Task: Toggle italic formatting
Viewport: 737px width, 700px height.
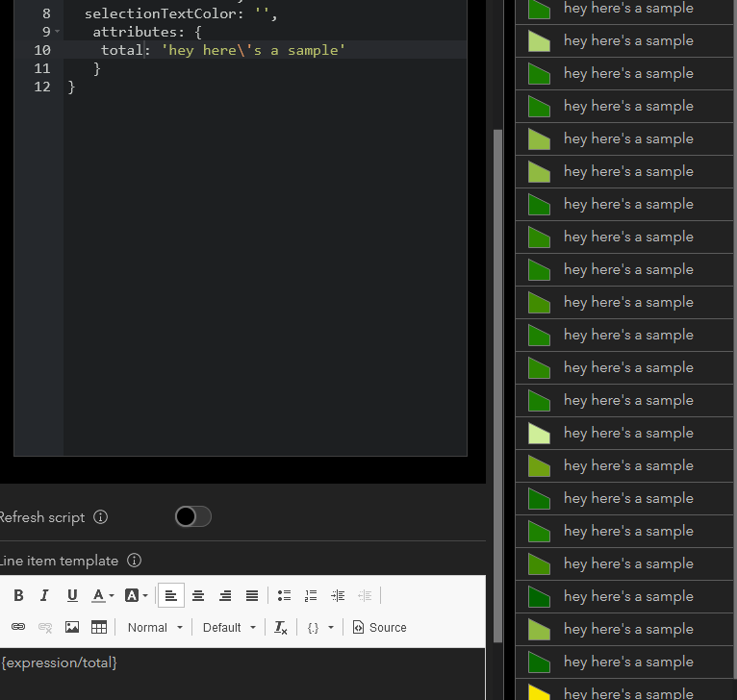Action: 44,595
